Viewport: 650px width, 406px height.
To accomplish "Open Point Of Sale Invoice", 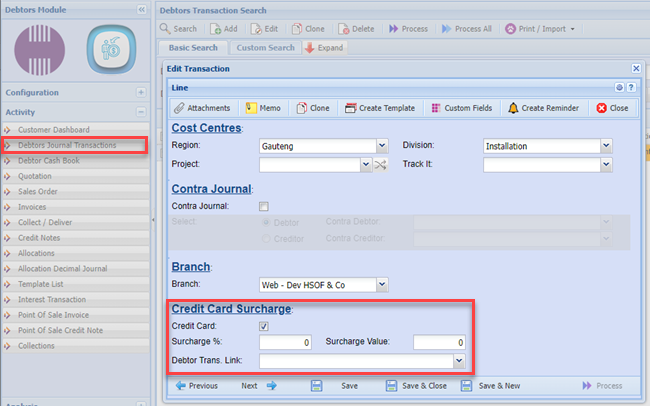I will tap(75, 315).
